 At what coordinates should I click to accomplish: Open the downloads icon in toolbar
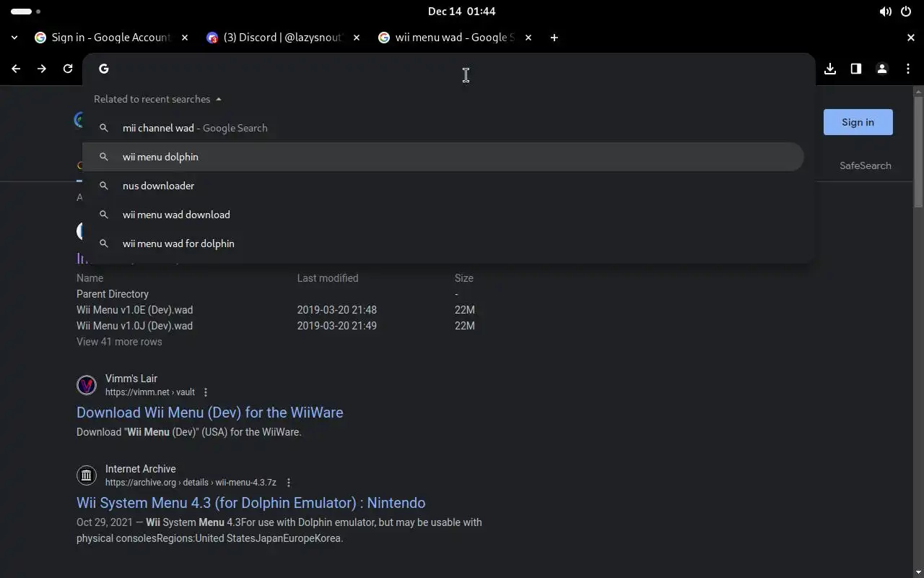(x=830, y=69)
